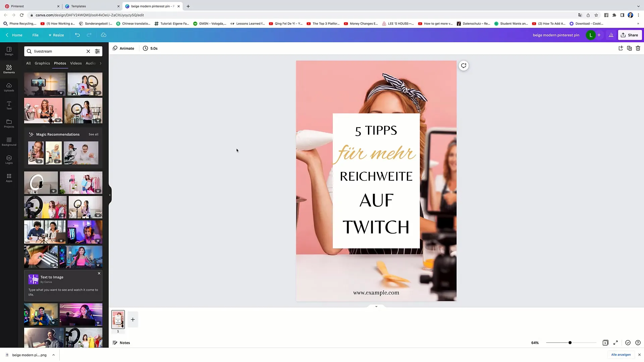644x362 pixels.
Task: Open the L user avatar
Action: [591, 35]
